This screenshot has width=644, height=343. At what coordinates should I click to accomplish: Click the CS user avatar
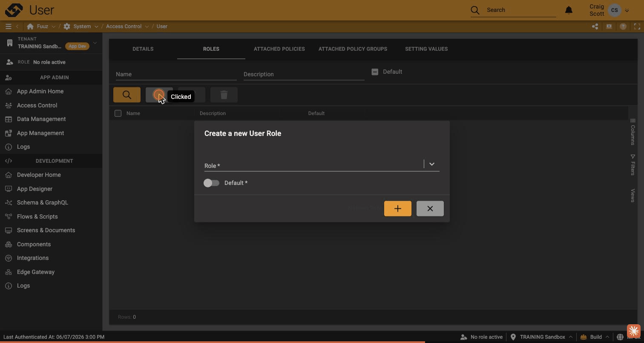615,10
